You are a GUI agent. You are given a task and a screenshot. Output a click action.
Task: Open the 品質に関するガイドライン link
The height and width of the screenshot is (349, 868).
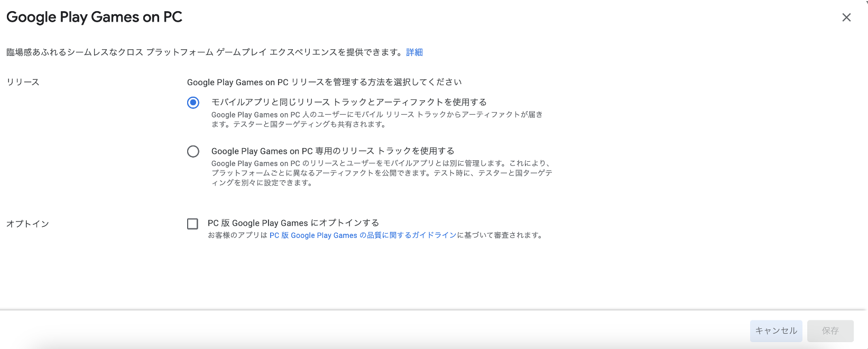coord(363,235)
